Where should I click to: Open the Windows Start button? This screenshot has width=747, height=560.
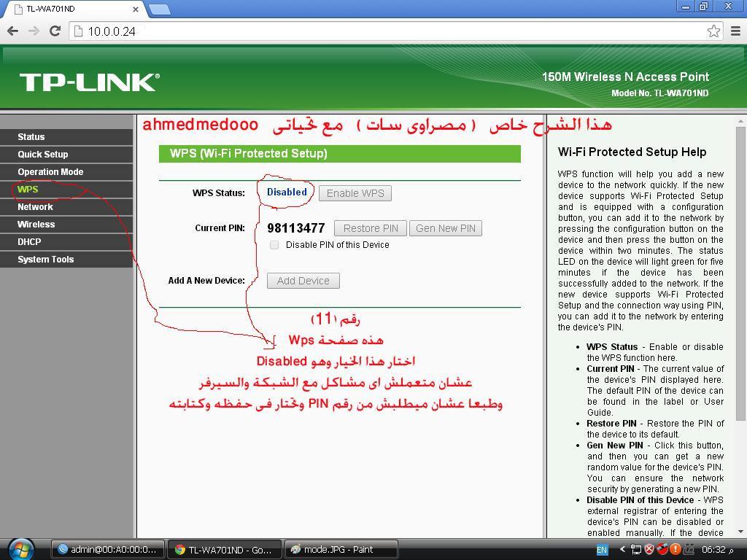[x=21, y=549]
